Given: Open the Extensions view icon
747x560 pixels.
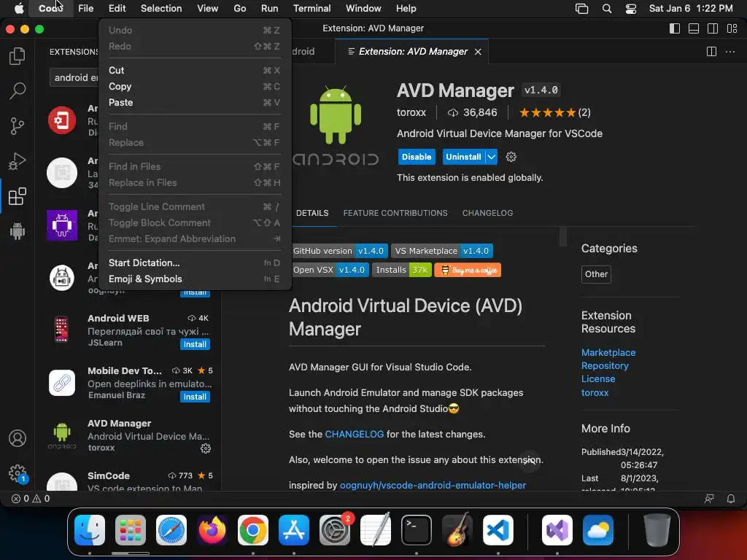Looking at the screenshot, I should [18, 196].
